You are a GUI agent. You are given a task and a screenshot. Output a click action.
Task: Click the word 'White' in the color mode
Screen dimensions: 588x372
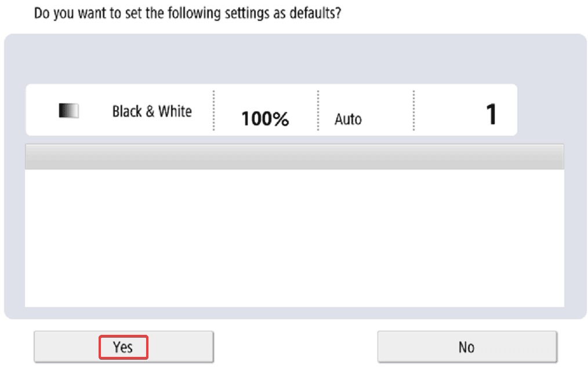[x=175, y=111]
